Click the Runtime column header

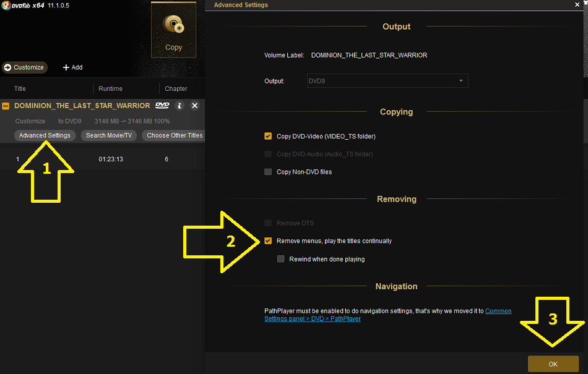point(110,89)
